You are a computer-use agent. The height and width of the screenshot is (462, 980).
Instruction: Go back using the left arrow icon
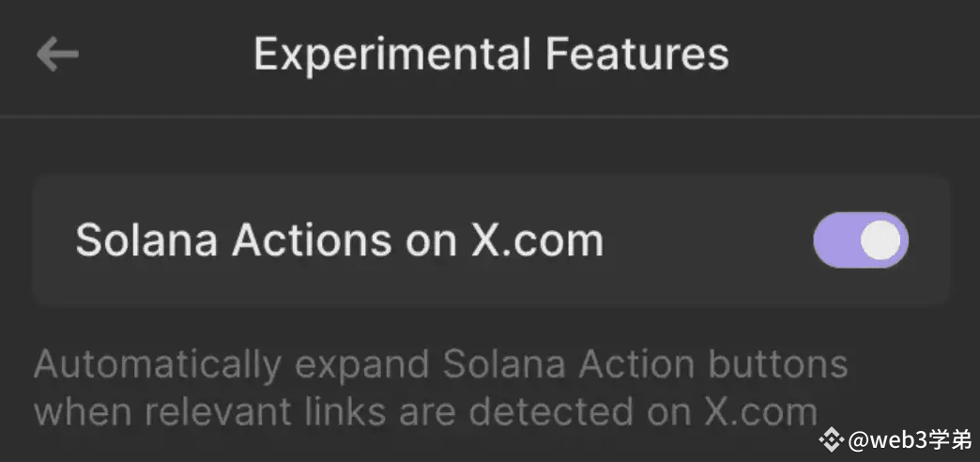[57, 54]
